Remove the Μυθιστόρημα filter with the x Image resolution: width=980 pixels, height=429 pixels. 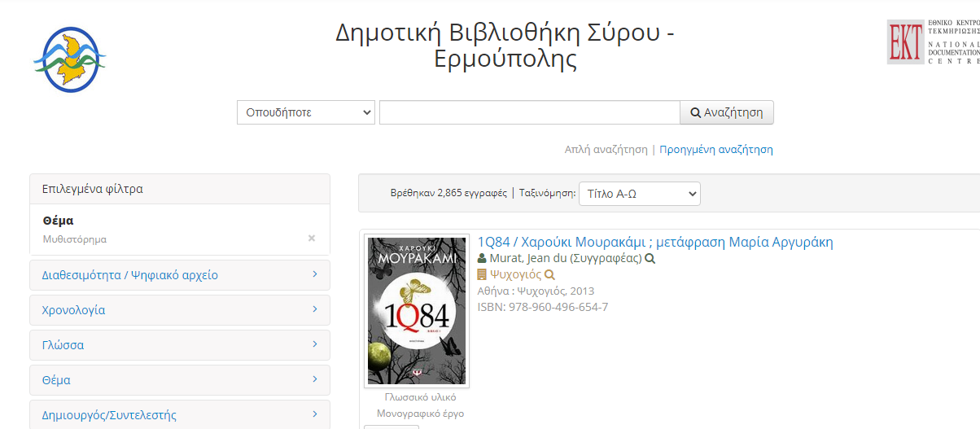click(x=311, y=239)
